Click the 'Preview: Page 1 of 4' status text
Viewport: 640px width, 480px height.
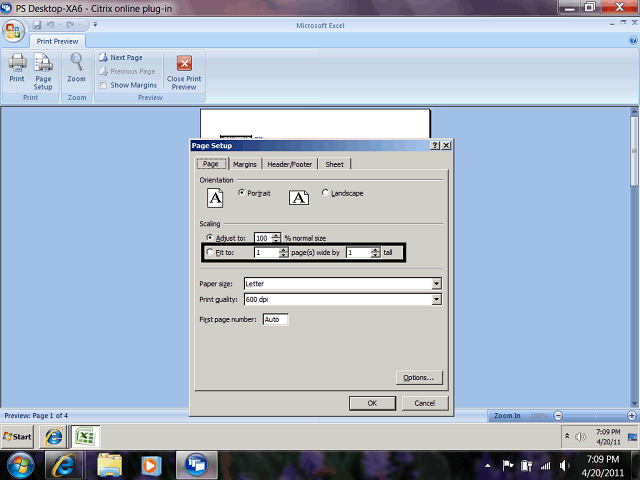(x=36, y=416)
